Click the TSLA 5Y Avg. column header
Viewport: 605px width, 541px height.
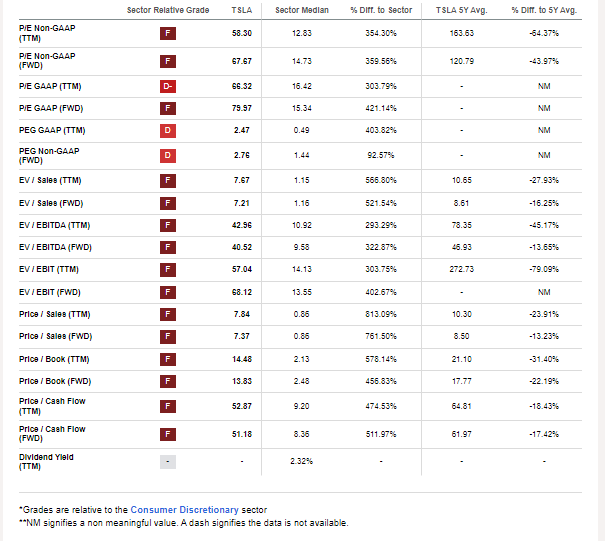[461, 10]
